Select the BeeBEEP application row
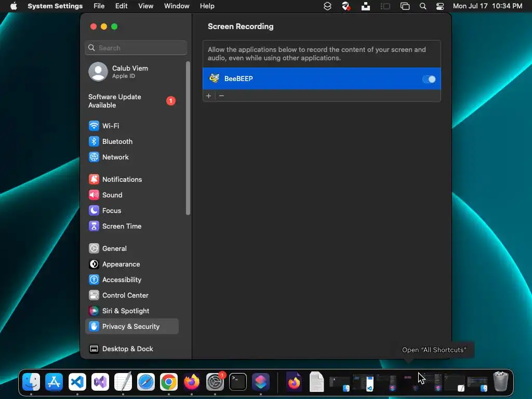 [x=322, y=79]
